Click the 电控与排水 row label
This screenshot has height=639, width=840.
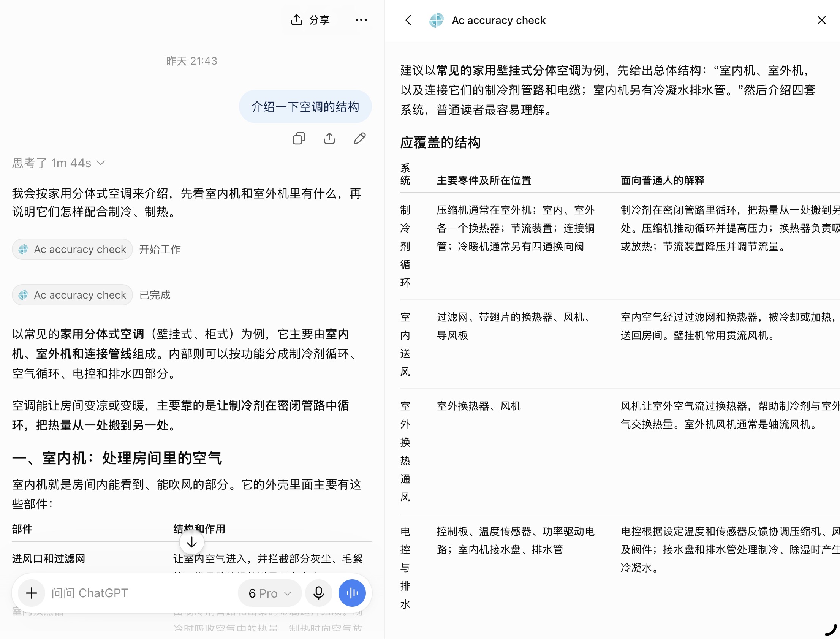[405, 568]
